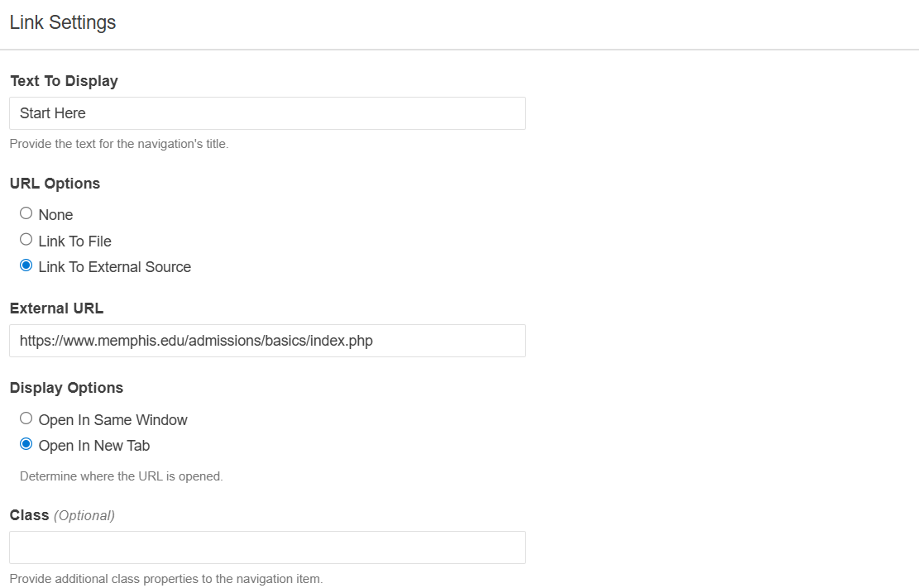Select Link To External Source
Screen dimensions: 919x588
(26, 265)
